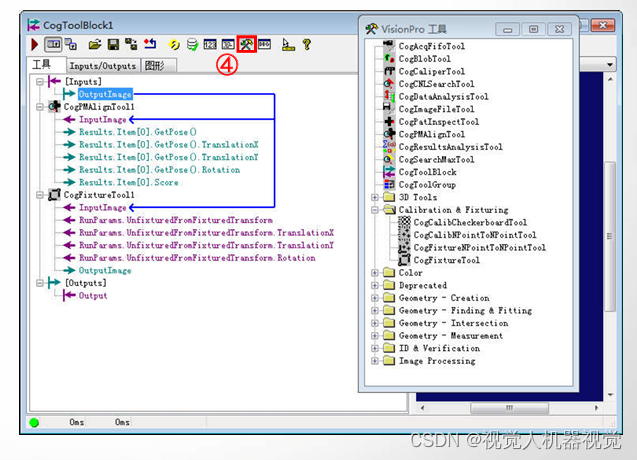
Task: Collapse the CogFixtureTool1 node
Action: 40,195
